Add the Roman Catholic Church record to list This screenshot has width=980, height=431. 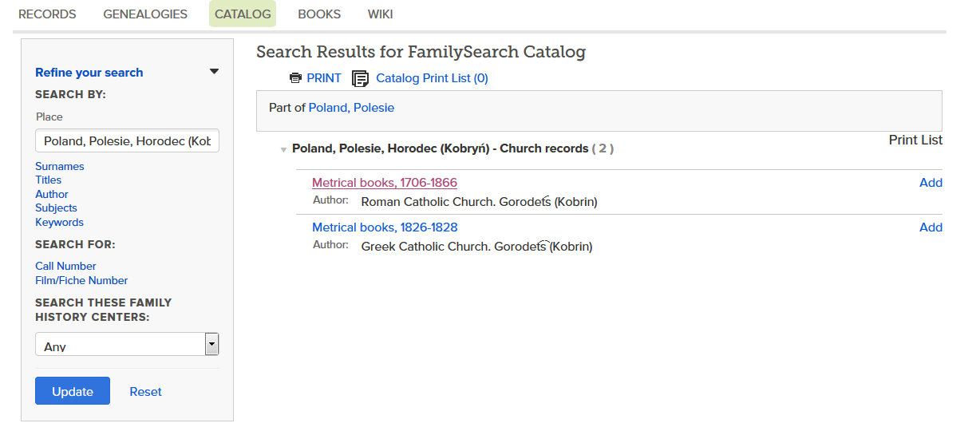coord(931,183)
